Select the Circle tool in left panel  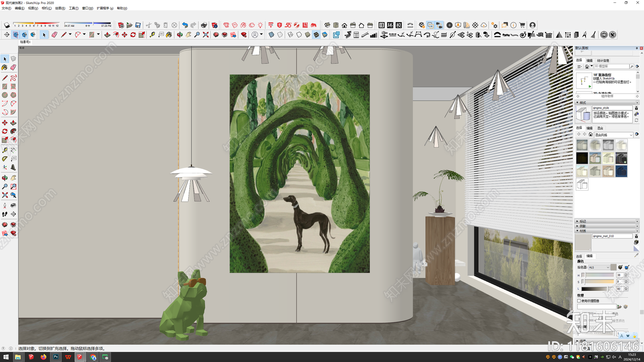tap(5, 95)
